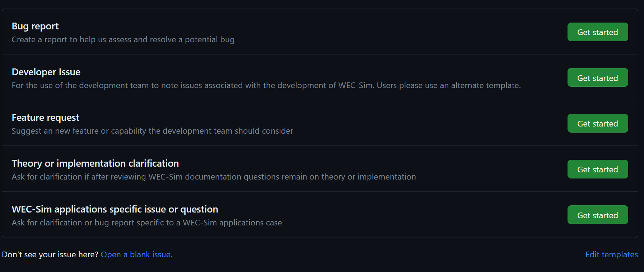
Task: Click the Bug report description text
Action: point(123,39)
